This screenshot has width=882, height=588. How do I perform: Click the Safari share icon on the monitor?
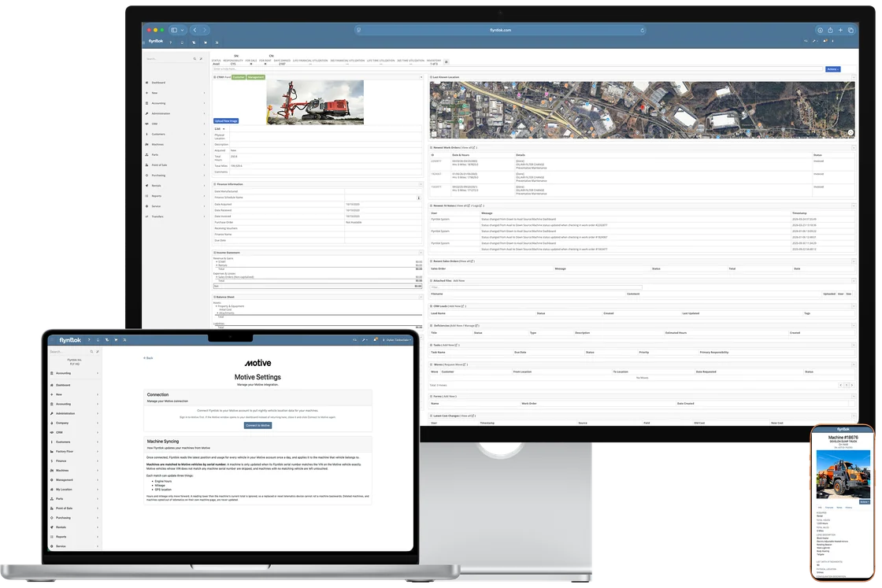tap(830, 31)
